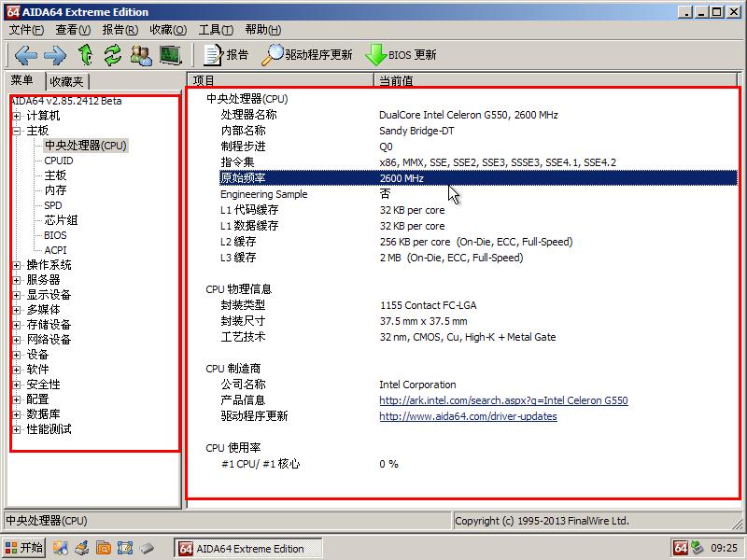Refresh the page with green arrows icon
Image resolution: width=747 pixels, height=560 pixels.
tap(113, 55)
